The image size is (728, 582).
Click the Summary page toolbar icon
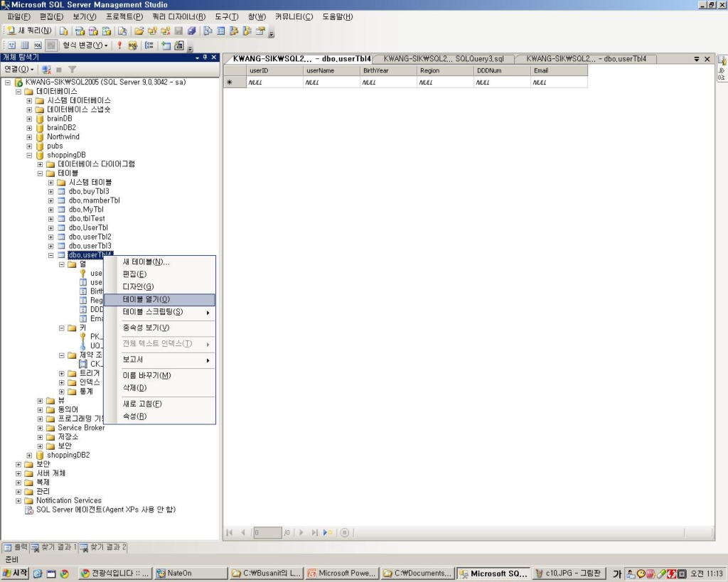[221, 31]
